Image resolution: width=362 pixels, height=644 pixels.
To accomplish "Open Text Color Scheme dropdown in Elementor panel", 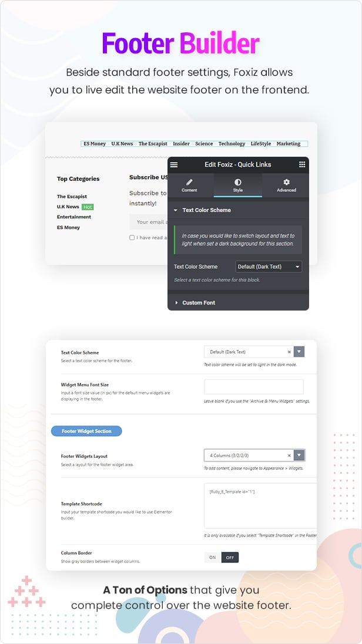I will pos(269,267).
